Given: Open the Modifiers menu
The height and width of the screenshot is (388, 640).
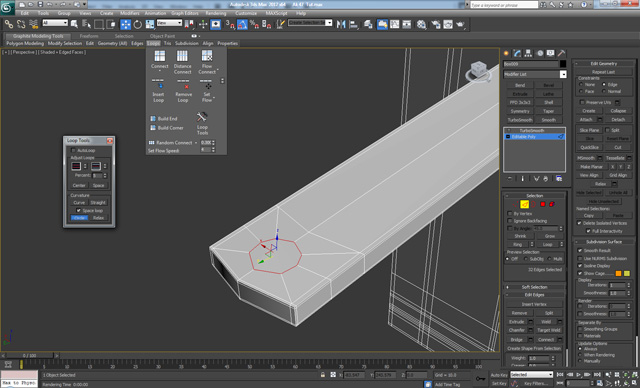Looking at the screenshot, I should pos(130,13).
